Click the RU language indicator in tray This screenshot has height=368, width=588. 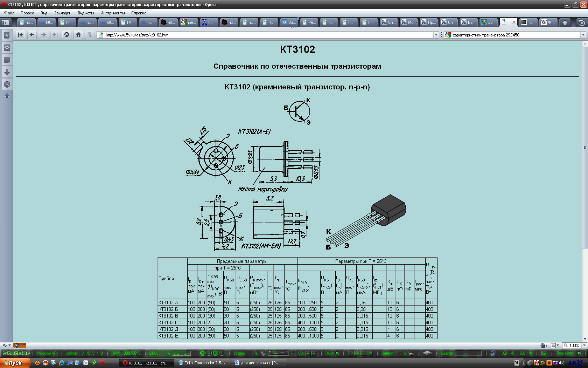pos(517,363)
